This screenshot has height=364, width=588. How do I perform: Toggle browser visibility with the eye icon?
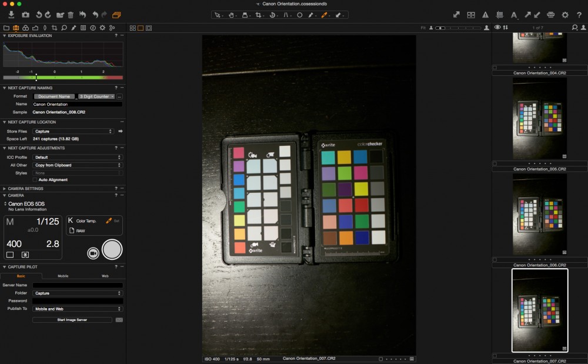(x=497, y=28)
